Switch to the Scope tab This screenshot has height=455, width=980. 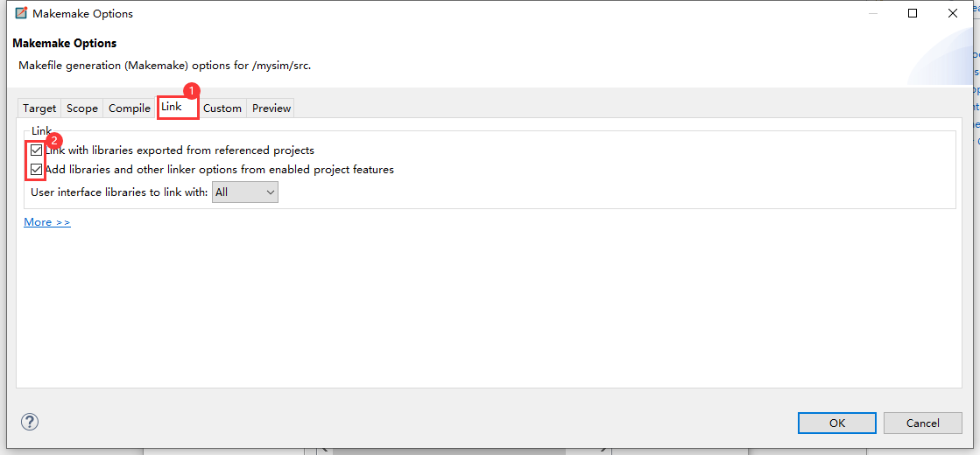point(81,108)
